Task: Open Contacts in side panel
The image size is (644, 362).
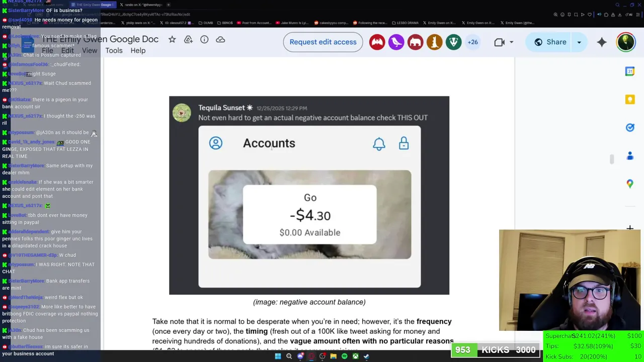Action: [x=630, y=156]
